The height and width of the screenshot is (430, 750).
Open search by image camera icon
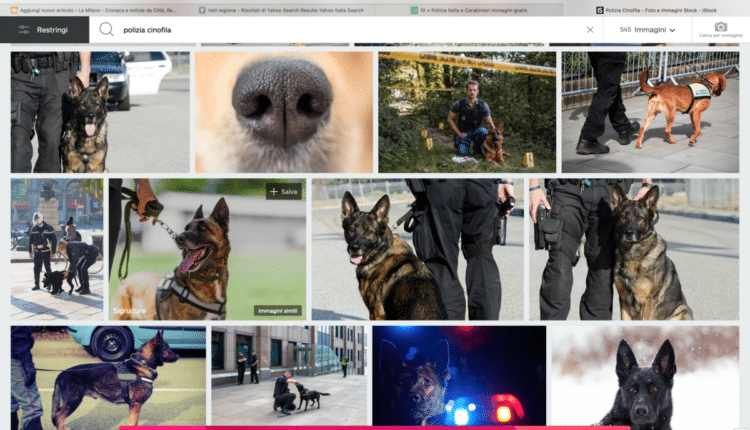point(720,28)
